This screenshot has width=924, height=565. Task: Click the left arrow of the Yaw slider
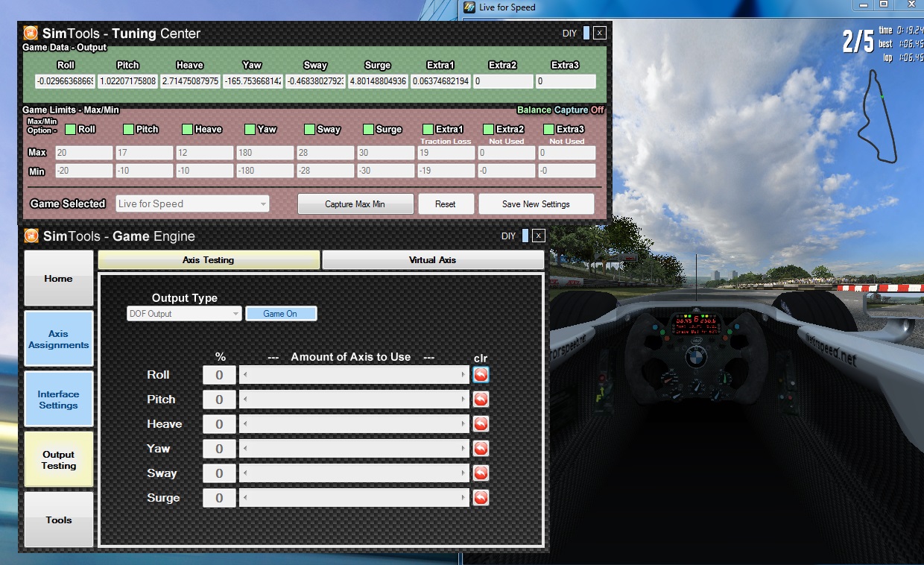pyautogui.click(x=245, y=449)
